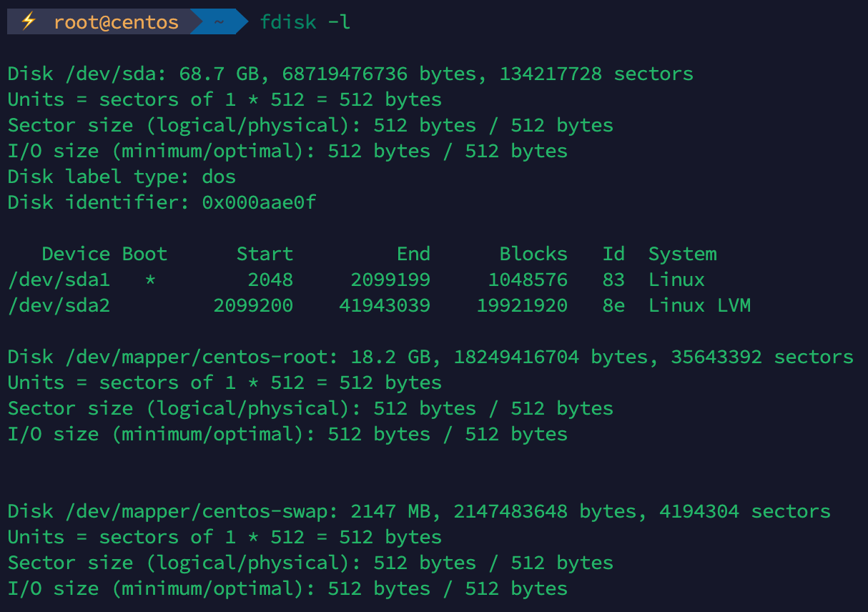The height and width of the screenshot is (612, 868).
Task: Click the dos disk label type value
Action: 219,177
